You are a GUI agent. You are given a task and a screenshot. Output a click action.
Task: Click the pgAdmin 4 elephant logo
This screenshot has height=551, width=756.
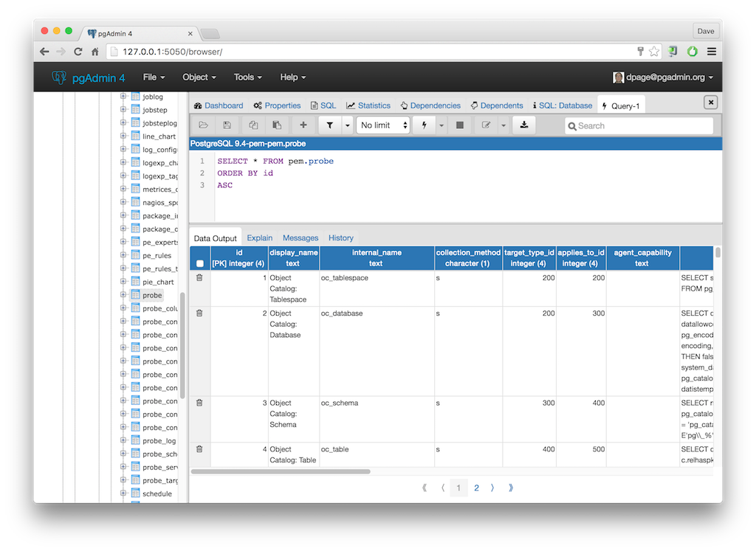click(x=59, y=77)
